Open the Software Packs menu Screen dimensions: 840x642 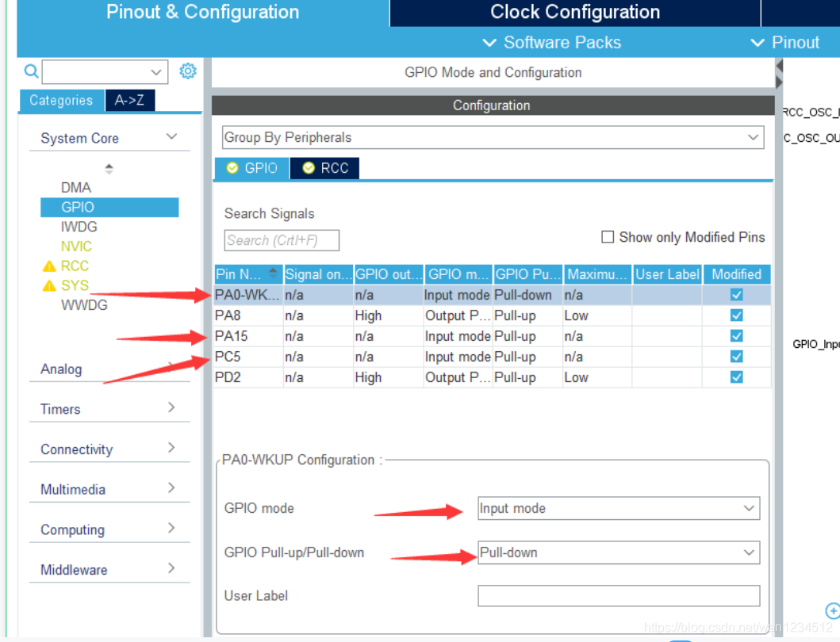553,43
